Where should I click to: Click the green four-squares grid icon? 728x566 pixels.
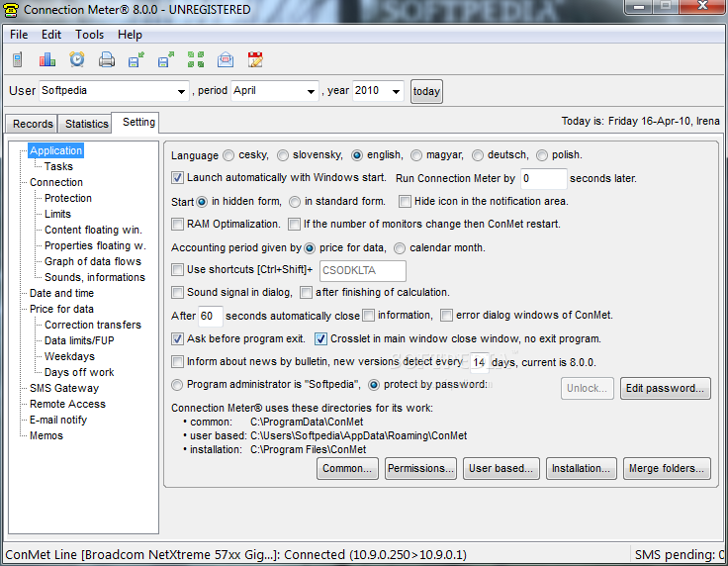[x=196, y=60]
